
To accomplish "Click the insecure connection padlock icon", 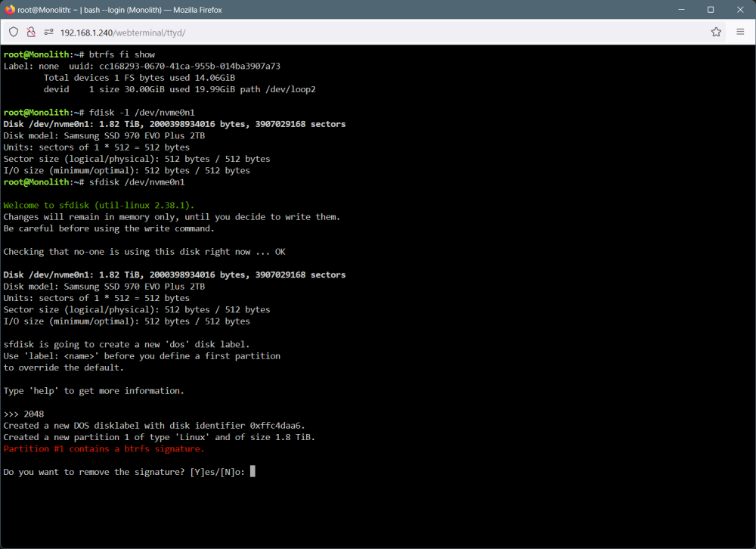I will click(31, 32).
